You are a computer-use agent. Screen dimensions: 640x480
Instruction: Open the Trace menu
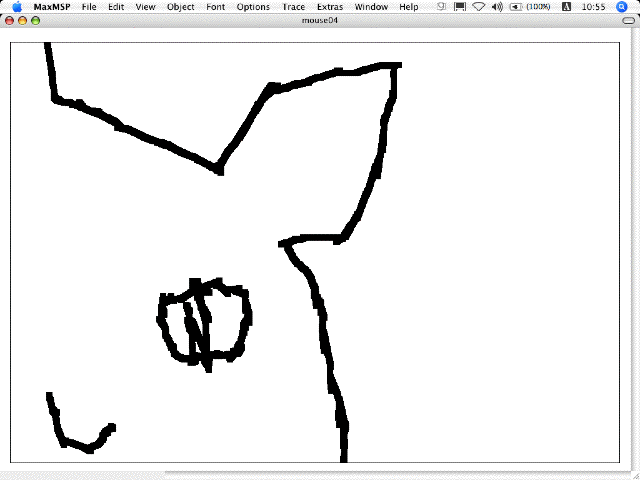(293, 7)
